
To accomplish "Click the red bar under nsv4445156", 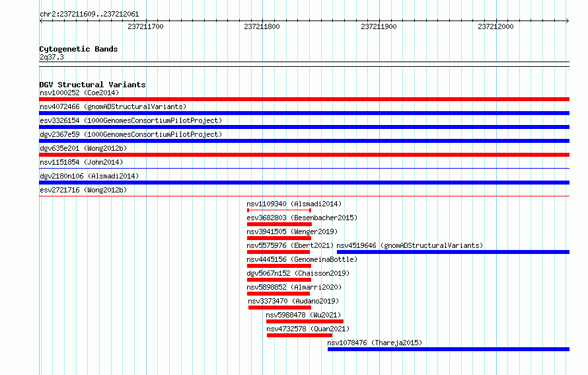I will tap(279, 266).
